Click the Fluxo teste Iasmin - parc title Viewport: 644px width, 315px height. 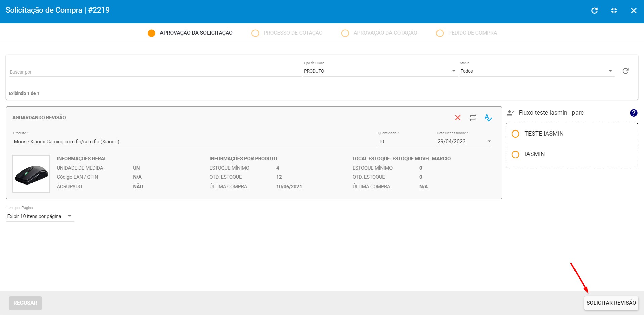click(551, 113)
